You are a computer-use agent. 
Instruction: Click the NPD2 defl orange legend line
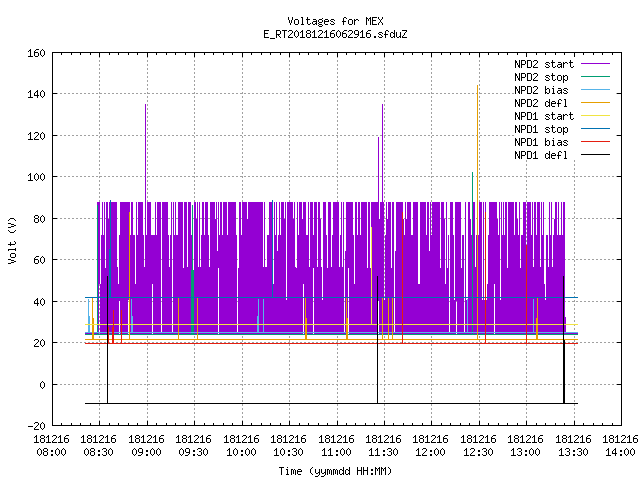click(595, 103)
